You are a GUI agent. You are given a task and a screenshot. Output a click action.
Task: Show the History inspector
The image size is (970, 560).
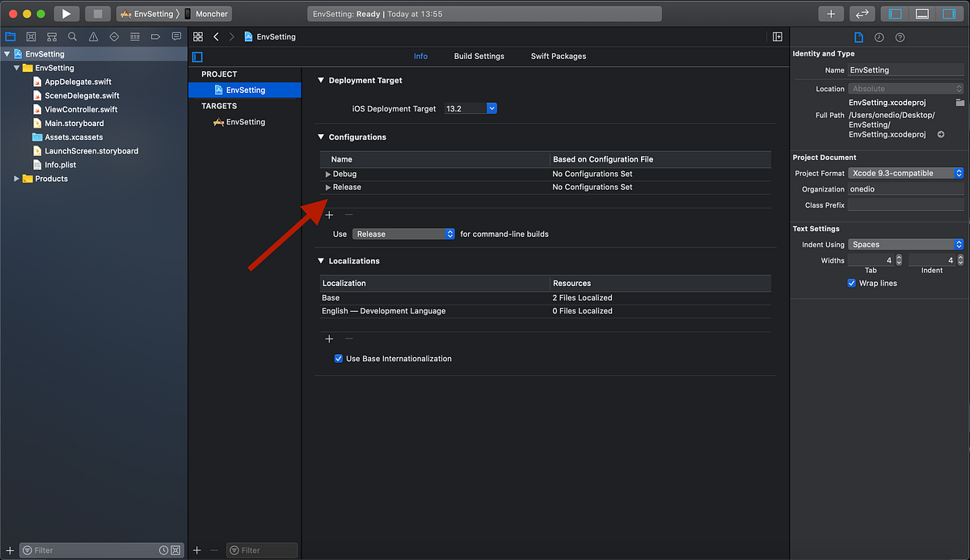[x=878, y=37]
